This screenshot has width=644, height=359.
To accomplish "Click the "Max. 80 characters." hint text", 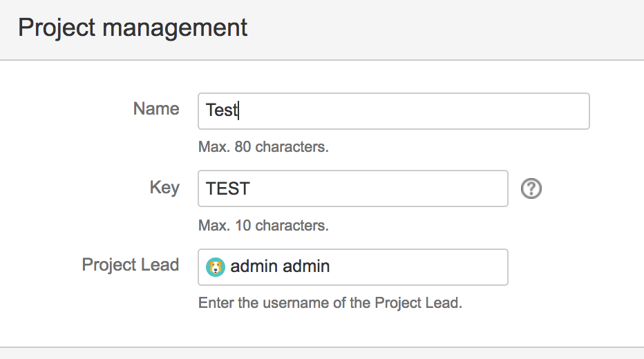I will point(263,147).
